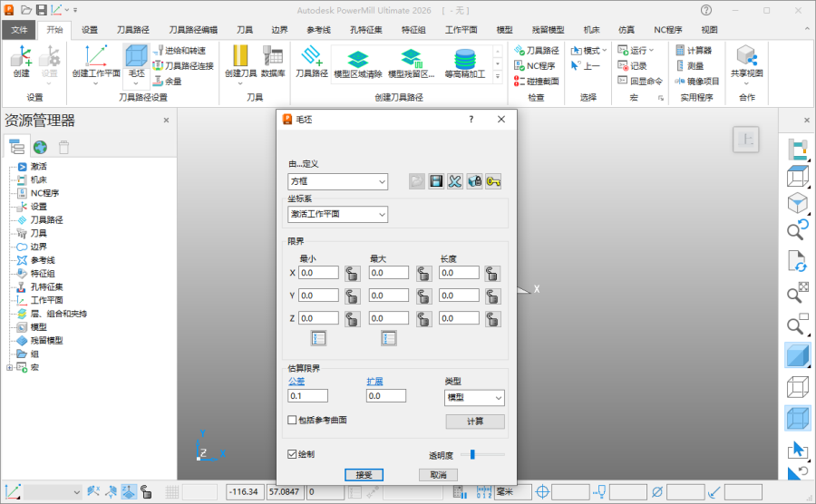Click the 测量 measure tool
Screen dimensions: 816x504
(x=690, y=65)
